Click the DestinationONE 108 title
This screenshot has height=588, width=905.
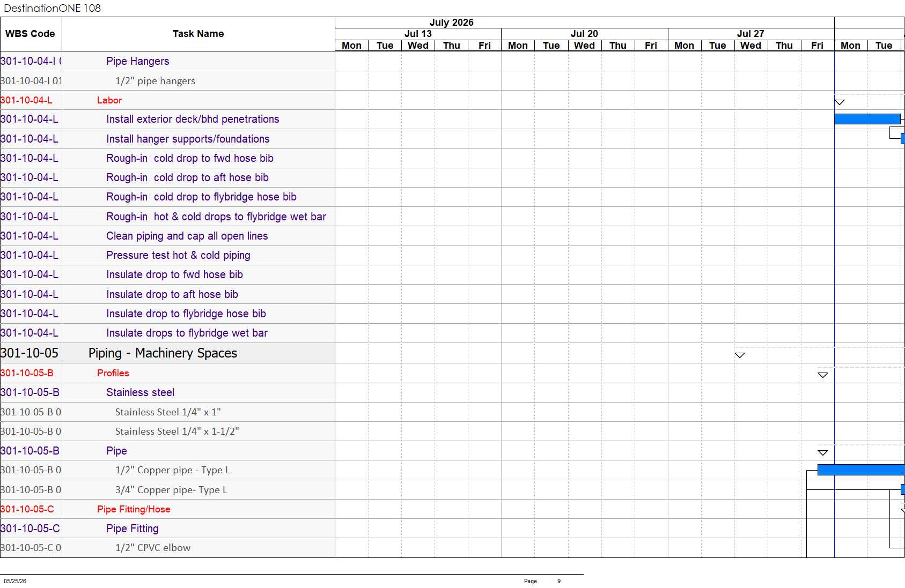tap(52, 8)
